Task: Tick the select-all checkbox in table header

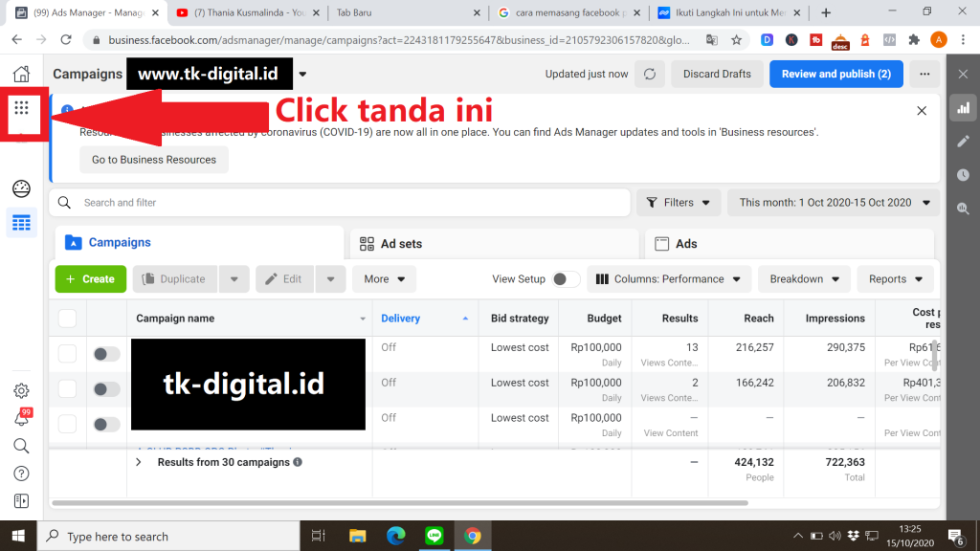Action: pyautogui.click(x=67, y=319)
